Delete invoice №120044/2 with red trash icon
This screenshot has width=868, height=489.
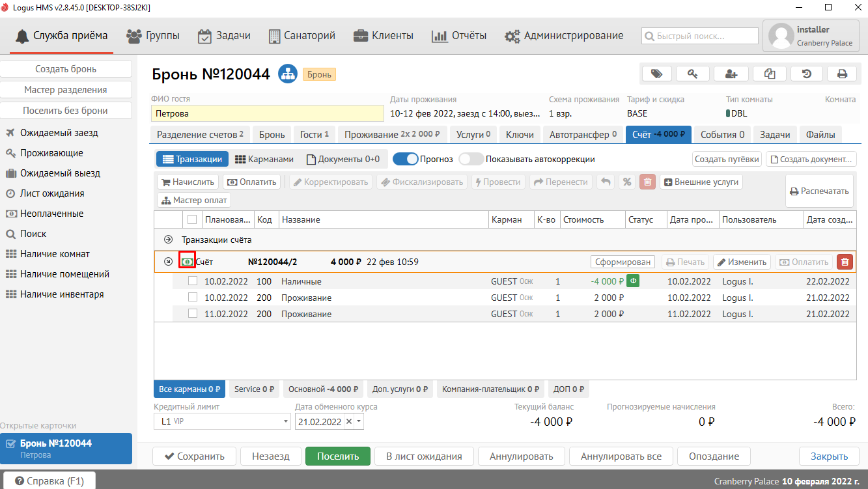click(845, 262)
